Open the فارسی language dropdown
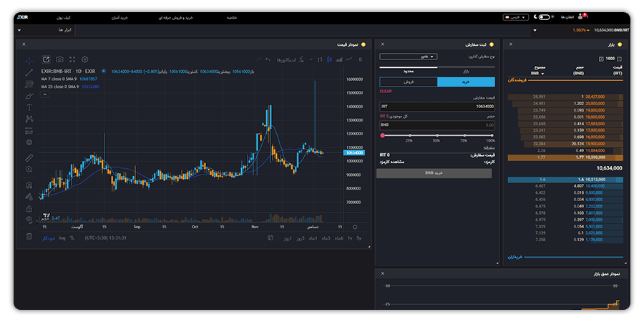Screen dimensions: 644x322 coord(514,17)
